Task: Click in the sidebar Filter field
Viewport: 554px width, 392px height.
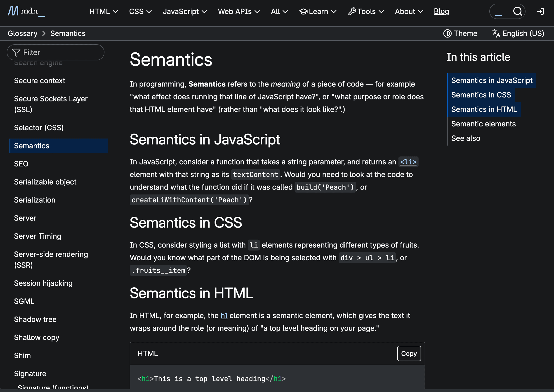Action: pyautogui.click(x=56, y=52)
